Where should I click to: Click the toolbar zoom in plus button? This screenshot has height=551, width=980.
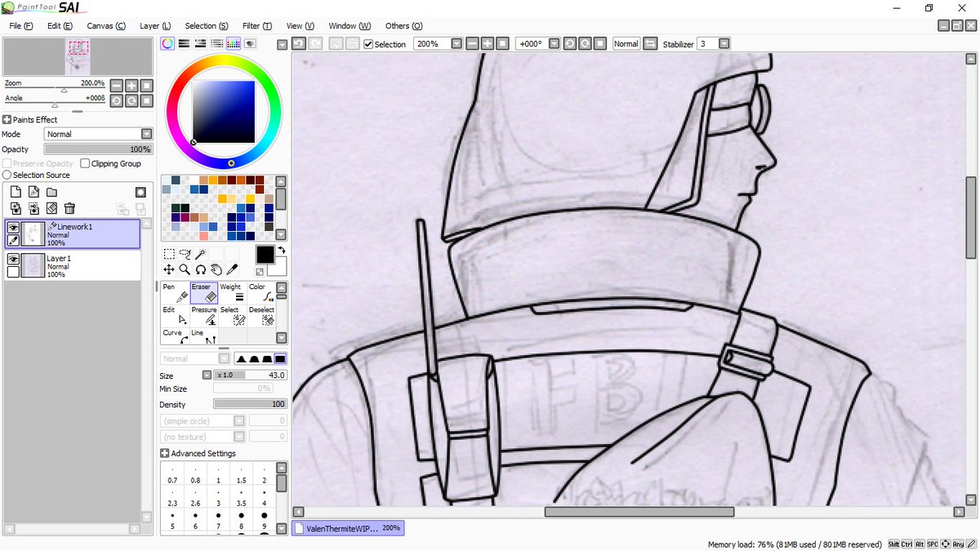(x=487, y=44)
